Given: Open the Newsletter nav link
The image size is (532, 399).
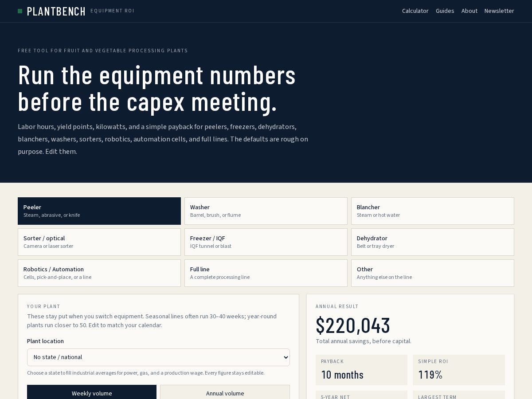Looking at the screenshot, I should click(x=499, y=11).
